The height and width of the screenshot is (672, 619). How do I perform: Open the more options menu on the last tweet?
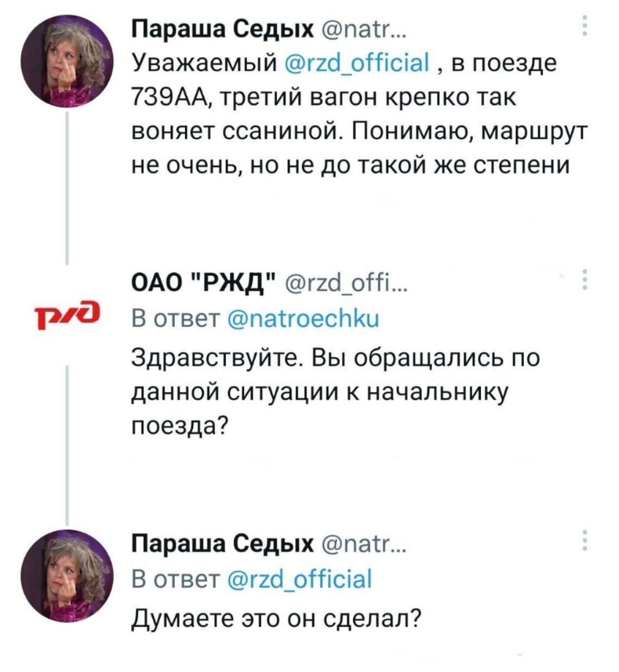tap(584, 540)
